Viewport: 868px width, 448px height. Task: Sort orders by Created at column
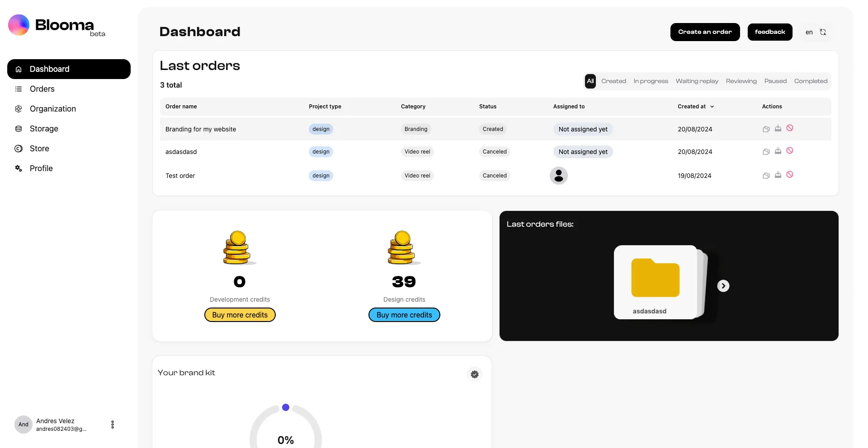(x=696, y=107)
